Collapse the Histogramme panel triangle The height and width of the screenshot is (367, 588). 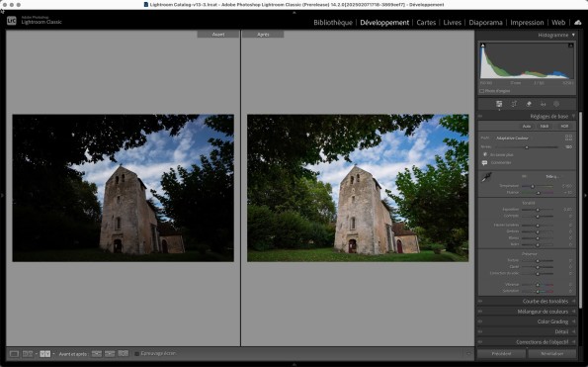click(573, 35)
